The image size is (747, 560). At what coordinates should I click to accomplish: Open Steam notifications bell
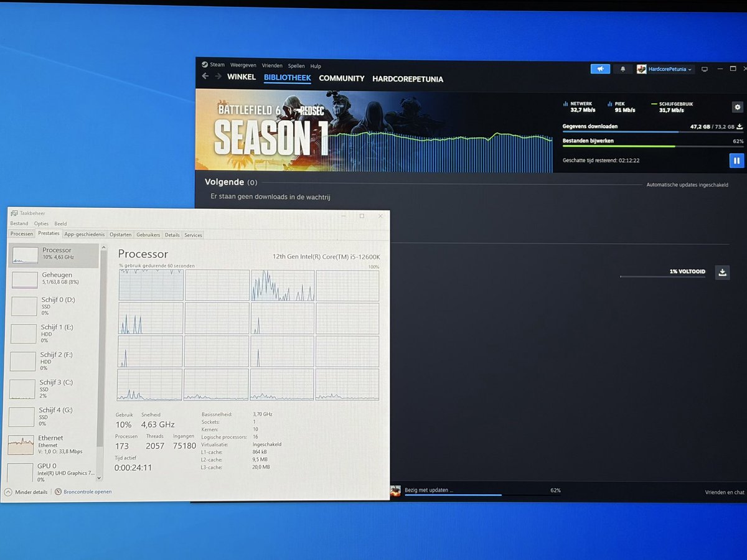point(622,69)
